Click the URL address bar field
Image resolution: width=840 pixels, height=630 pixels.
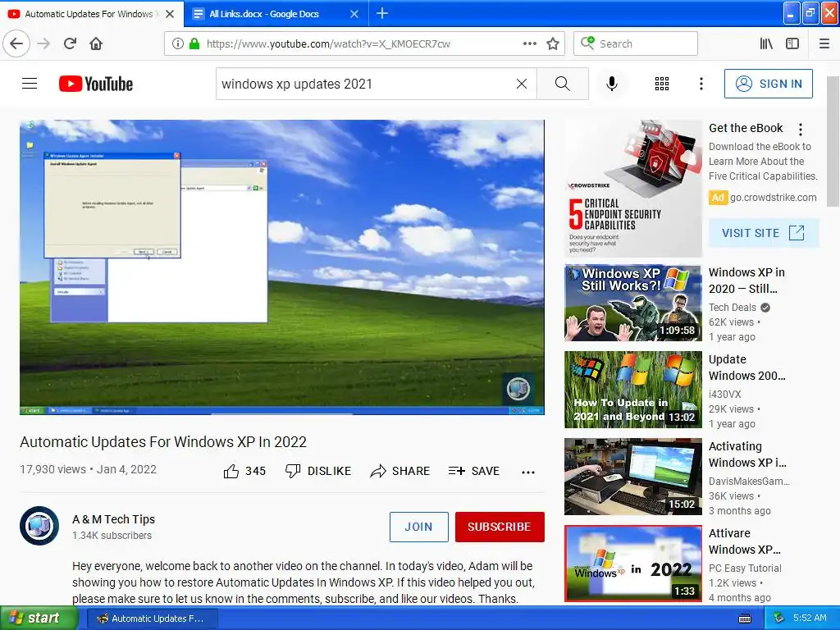(x=364, y=43)
